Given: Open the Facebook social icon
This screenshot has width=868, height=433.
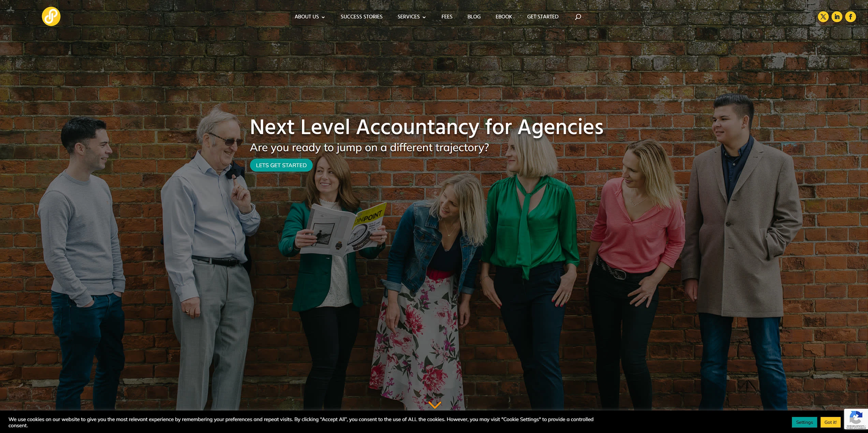Looking at the screenshot, I should [x=850, y=17].
